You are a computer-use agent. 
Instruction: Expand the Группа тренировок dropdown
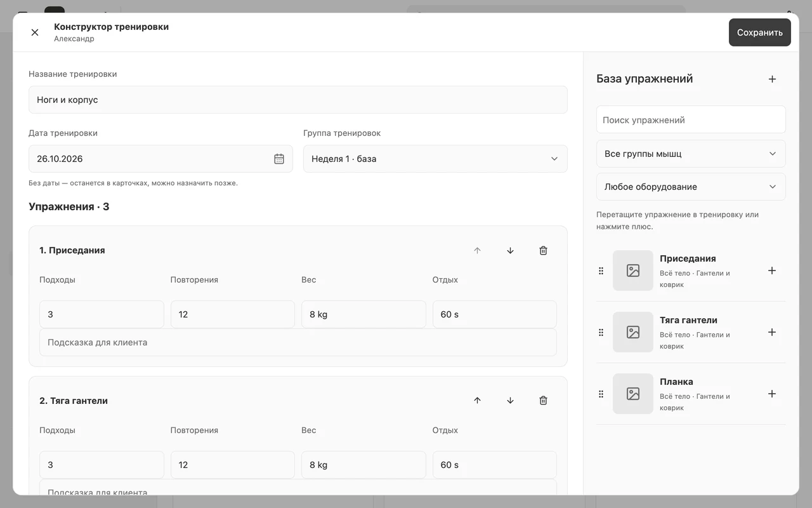click(x=435, y=159)
